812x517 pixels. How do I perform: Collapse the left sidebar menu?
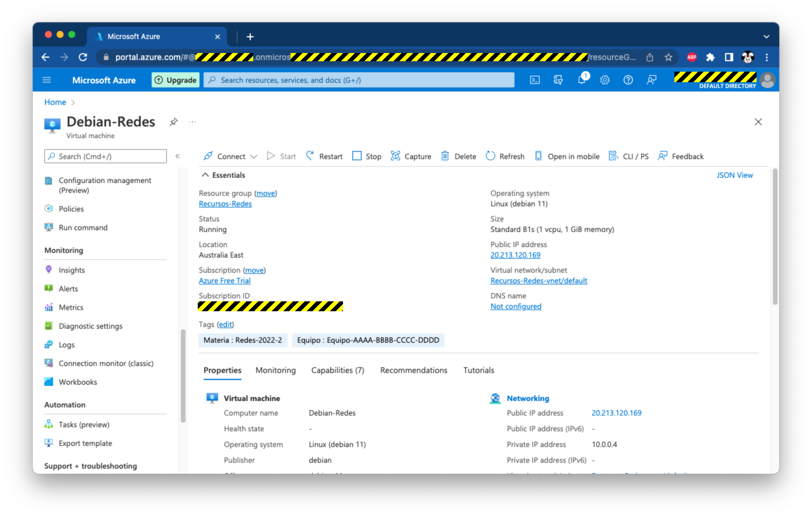pyautogui.click(x=178, y=156)
